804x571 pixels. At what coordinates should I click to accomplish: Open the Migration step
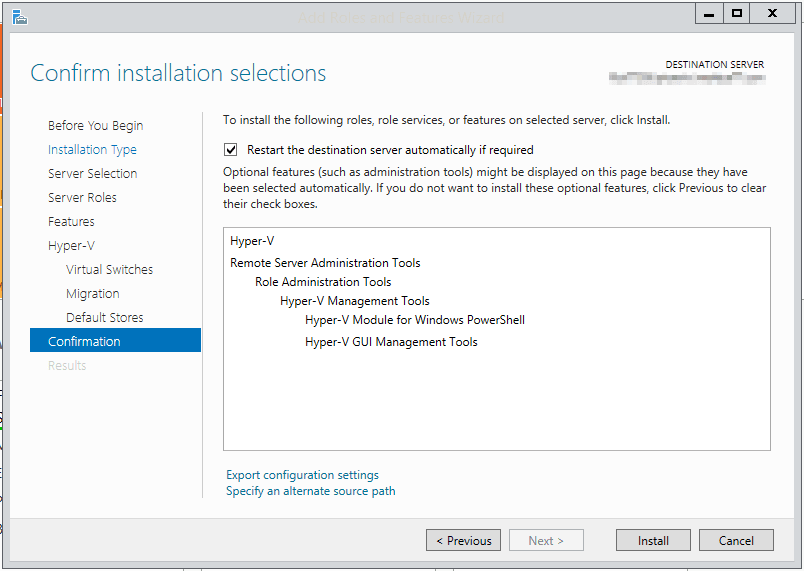[92, 294]
